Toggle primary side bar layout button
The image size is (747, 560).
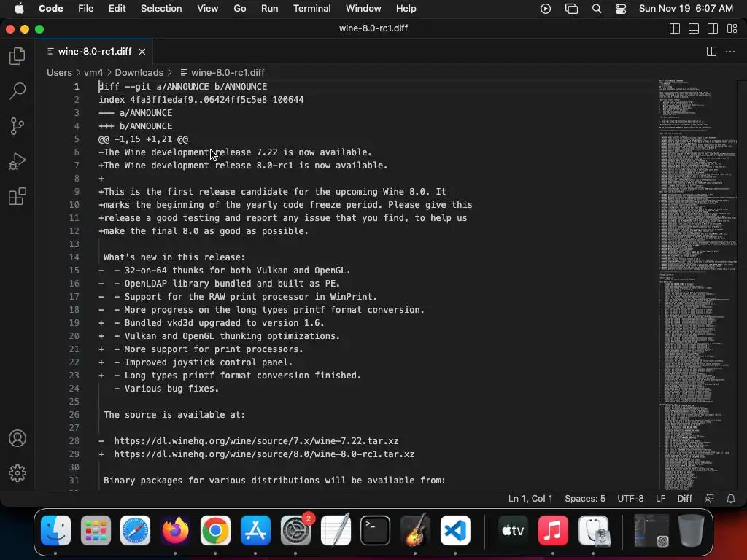click(x=675, y=28)
